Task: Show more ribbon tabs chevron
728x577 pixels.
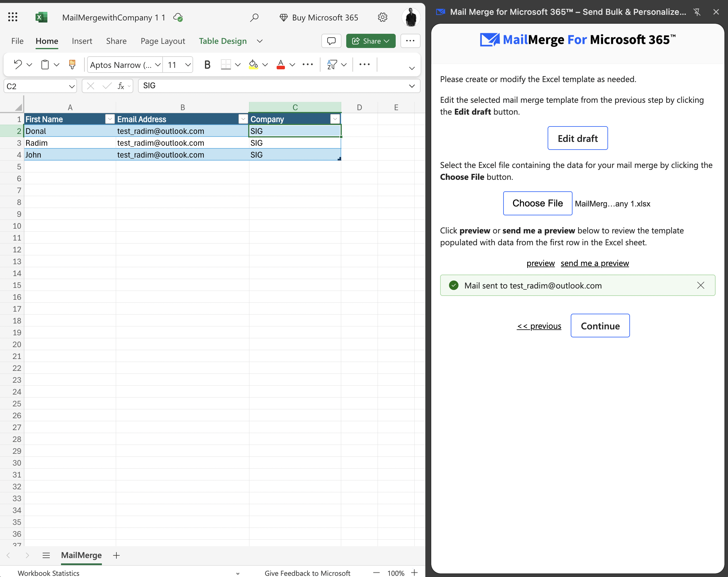Action: point(260,41)
